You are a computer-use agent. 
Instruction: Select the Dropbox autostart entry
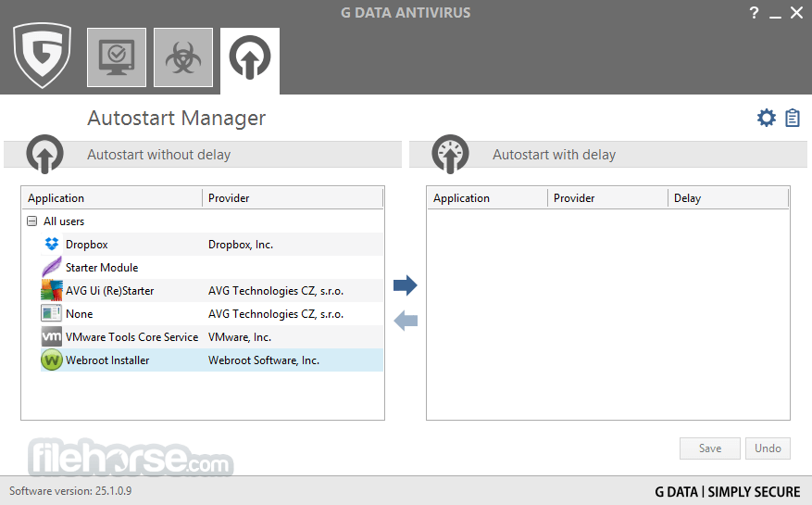(x=212, y=245)
